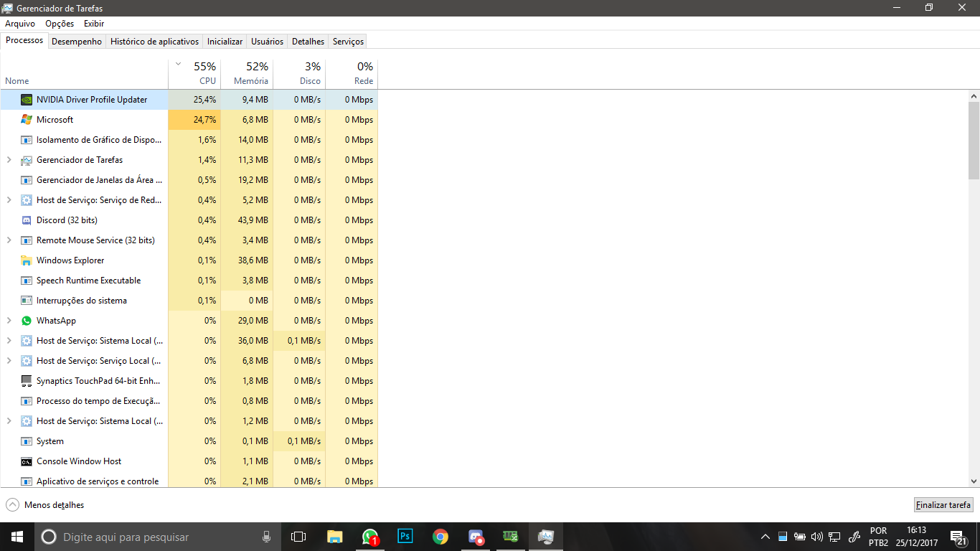
Task: Switch to the Detalhes tab
Action: point(308,42)
